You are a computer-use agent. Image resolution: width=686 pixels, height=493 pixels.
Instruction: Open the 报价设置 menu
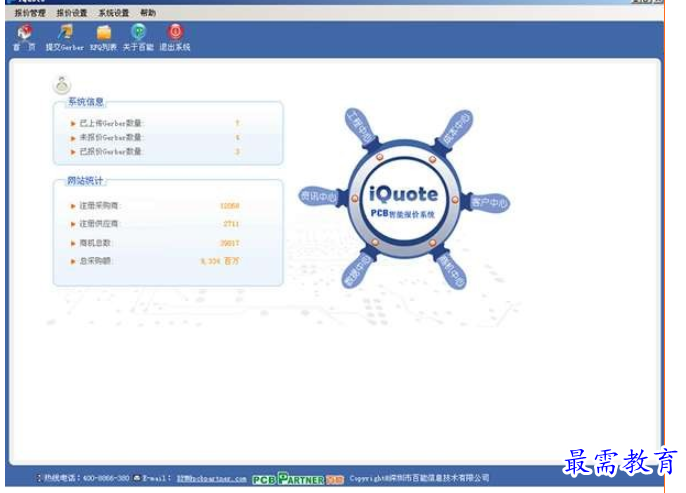coord(72,13)
